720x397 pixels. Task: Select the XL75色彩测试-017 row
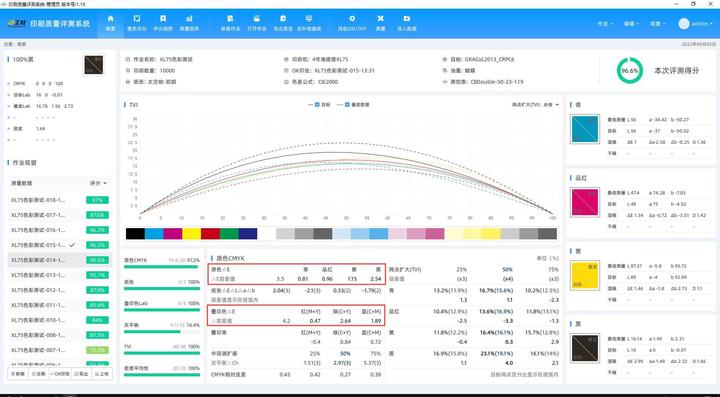pos(60,215)
